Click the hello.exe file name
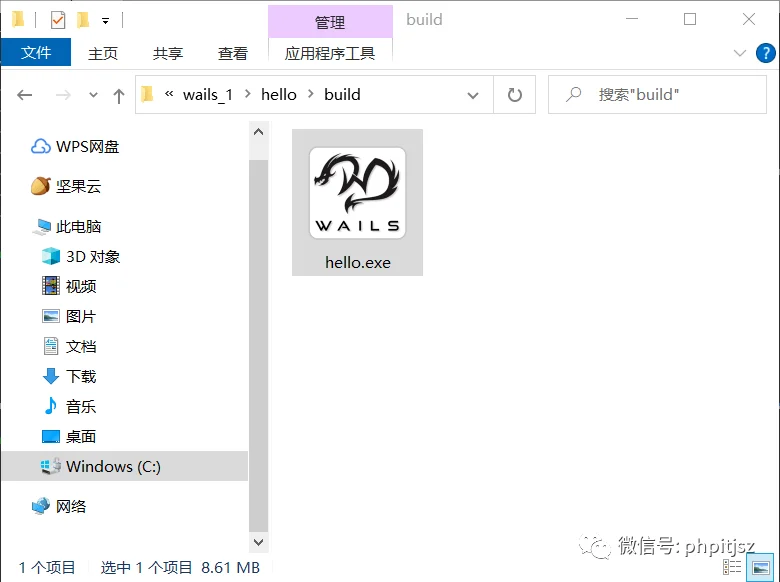This screenshot has height=582, width=780. pyautogui.click(x=358, y=262)
